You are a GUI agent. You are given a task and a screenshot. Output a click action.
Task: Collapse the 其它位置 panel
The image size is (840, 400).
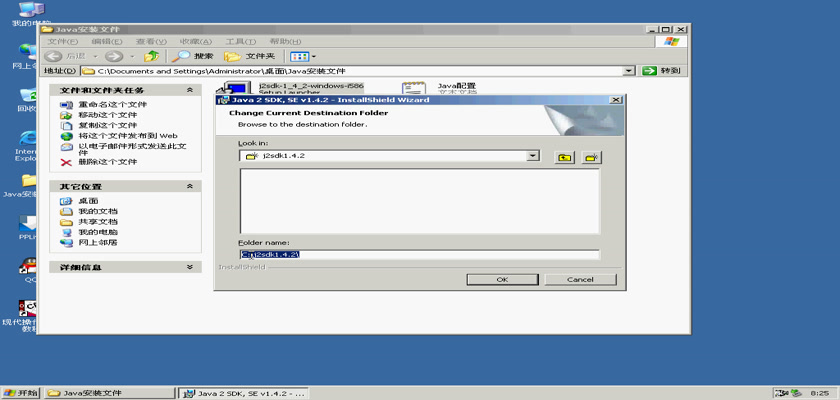(190, 186)
